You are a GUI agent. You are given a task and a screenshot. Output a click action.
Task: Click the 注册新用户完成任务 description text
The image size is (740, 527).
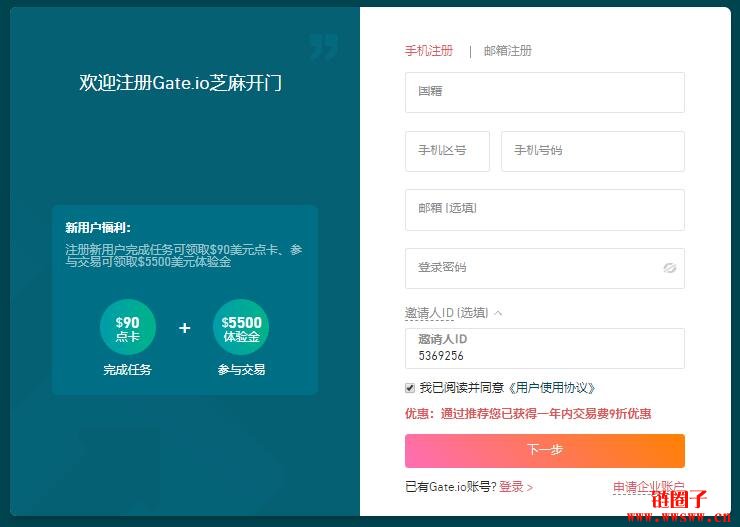pyautogui.click(x=184, y=255)
